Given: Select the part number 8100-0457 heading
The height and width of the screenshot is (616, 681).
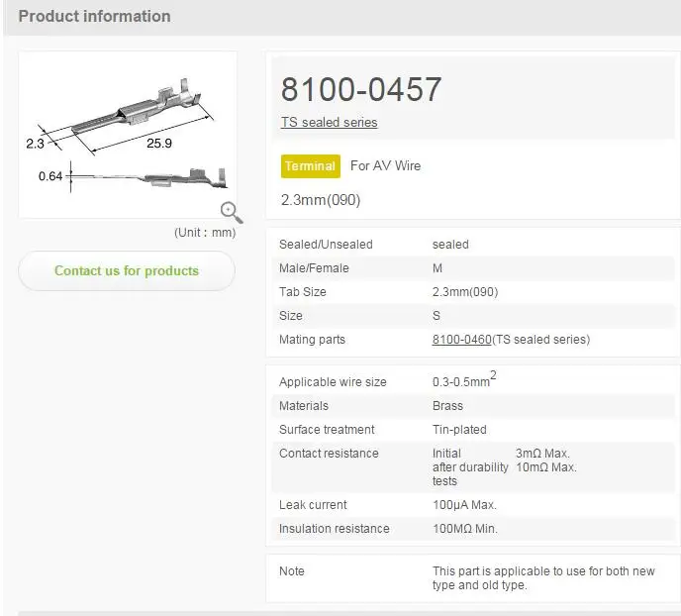Looking at the screenshot, I should (361, 89).
